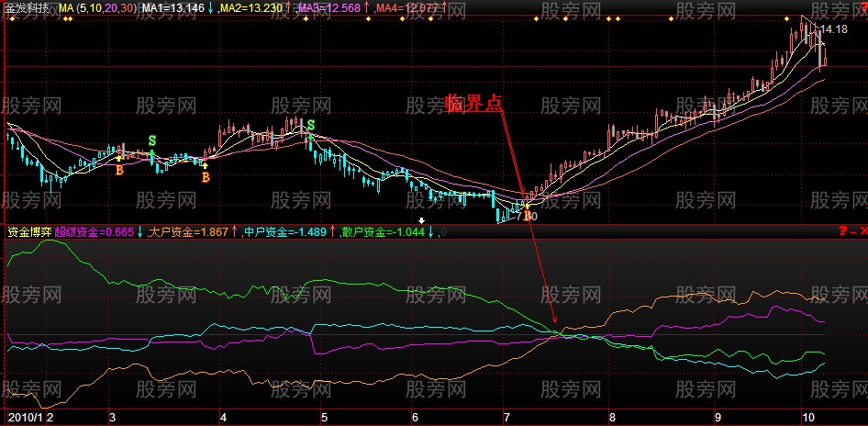
Task: Select the MA4=12.077 value
Action: pos(406,7)
